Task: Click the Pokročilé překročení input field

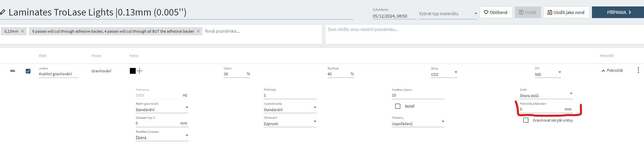Action: click(x=541, y=109)
